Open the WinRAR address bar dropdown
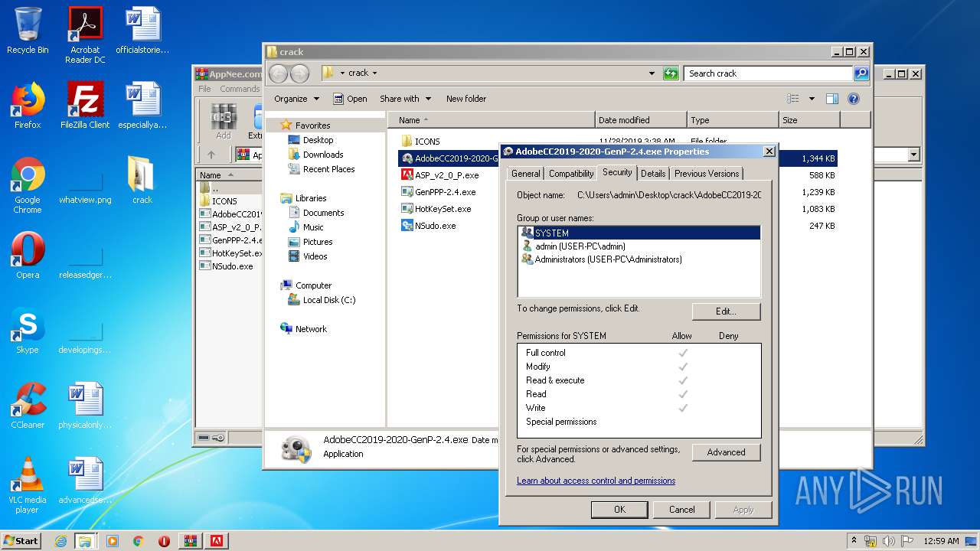Image resolution: width=980 pixels, height=551 pixels. click(x=913, y=155)
